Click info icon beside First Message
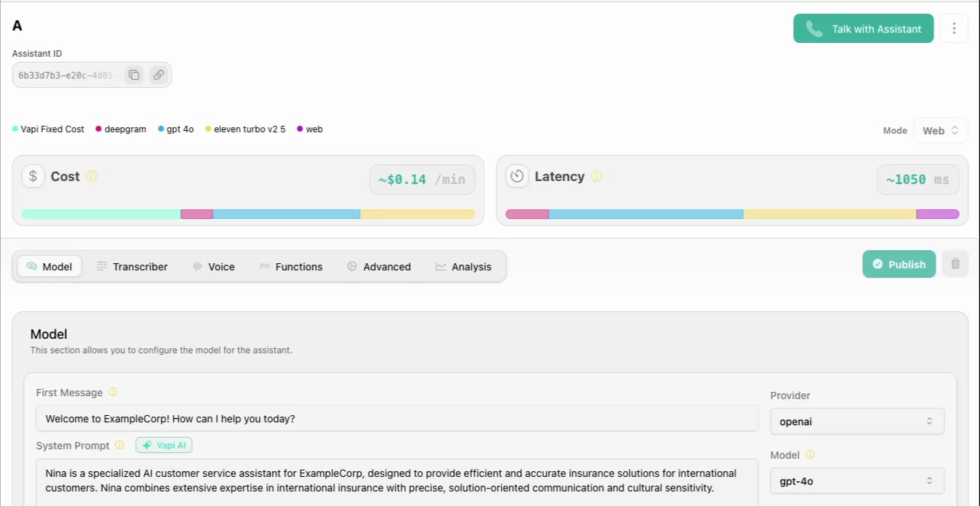The height and width of the screenshot is (506, 980). click(113, 392)
